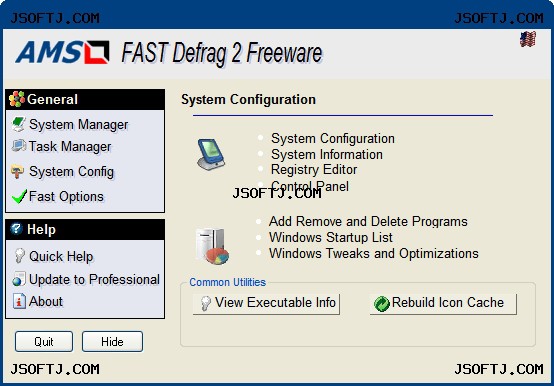This screenshot has width=554, height=386.
Task: Click View Executable Info button
Action: tap(266, 304)
